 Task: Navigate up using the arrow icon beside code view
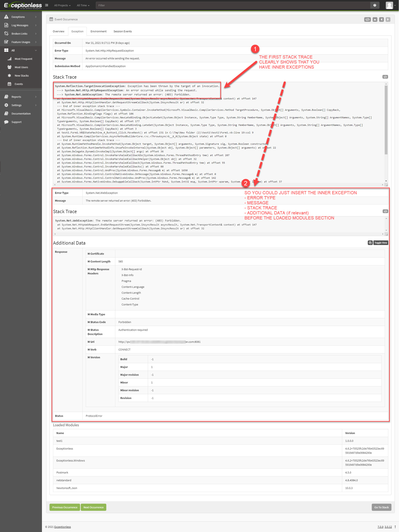(x=375, y=19)
